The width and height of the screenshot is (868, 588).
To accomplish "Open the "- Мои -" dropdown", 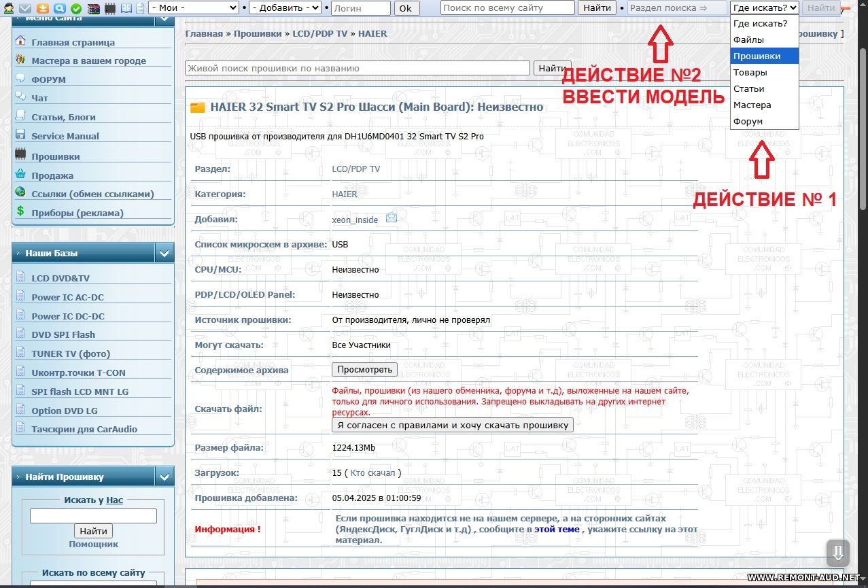I will pyautogui.click(x=193, y=8).
